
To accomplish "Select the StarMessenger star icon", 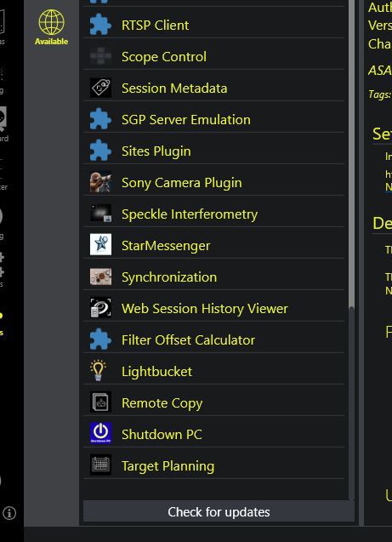I will coord(100,245).
